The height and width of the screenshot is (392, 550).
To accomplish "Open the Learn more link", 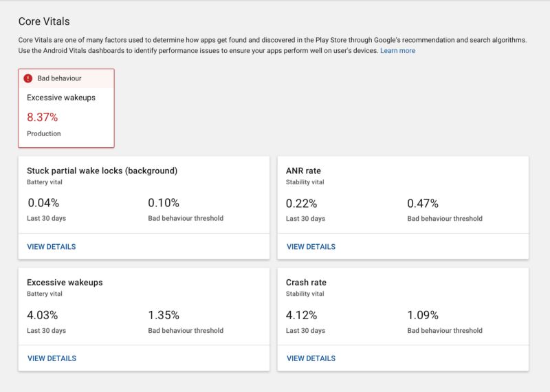I will (397, 51).
